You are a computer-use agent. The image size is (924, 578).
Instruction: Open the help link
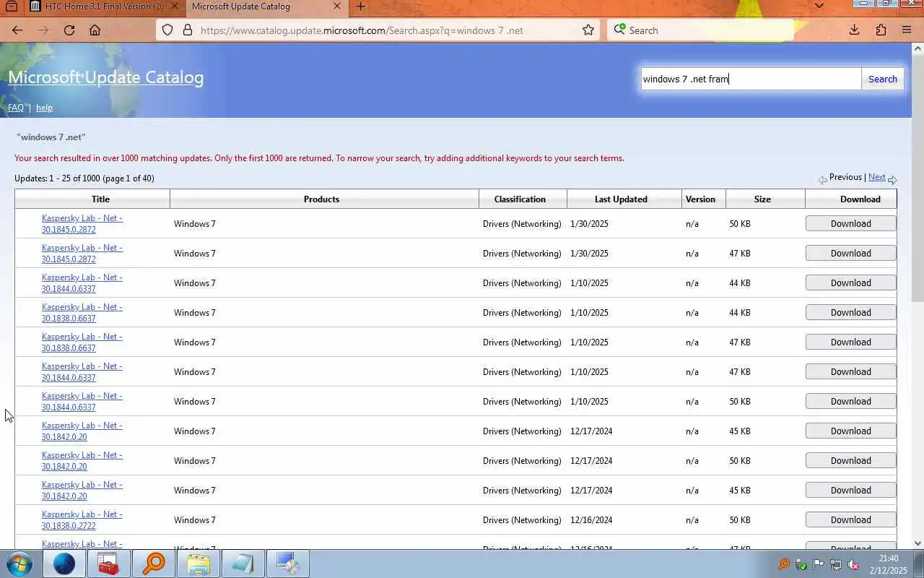click(x=44, y=108)
